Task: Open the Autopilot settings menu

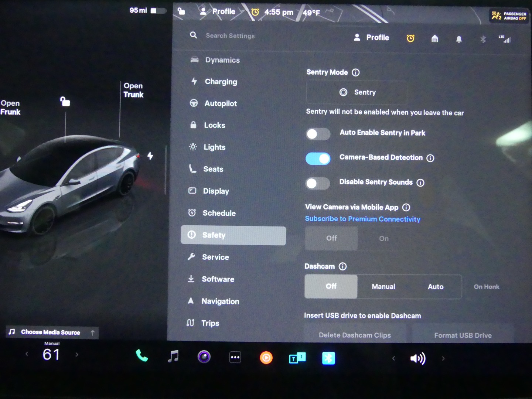Action: (x=221, y=103)
